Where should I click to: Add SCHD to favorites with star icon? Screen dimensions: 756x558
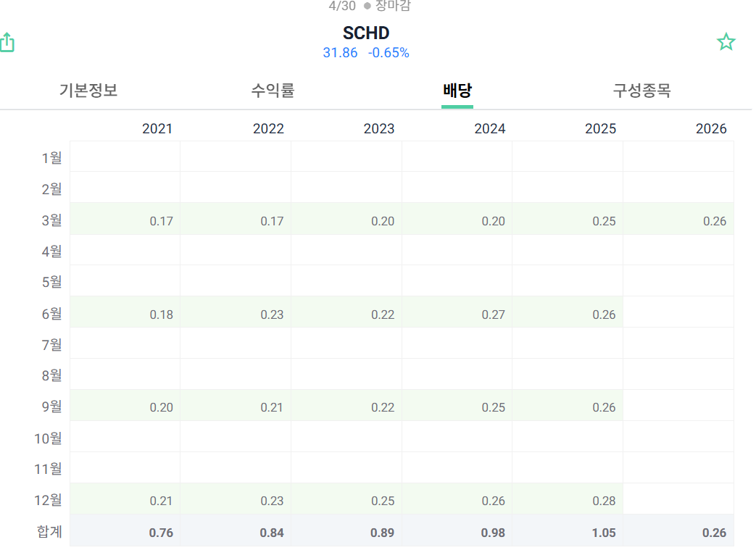[726, 42]
